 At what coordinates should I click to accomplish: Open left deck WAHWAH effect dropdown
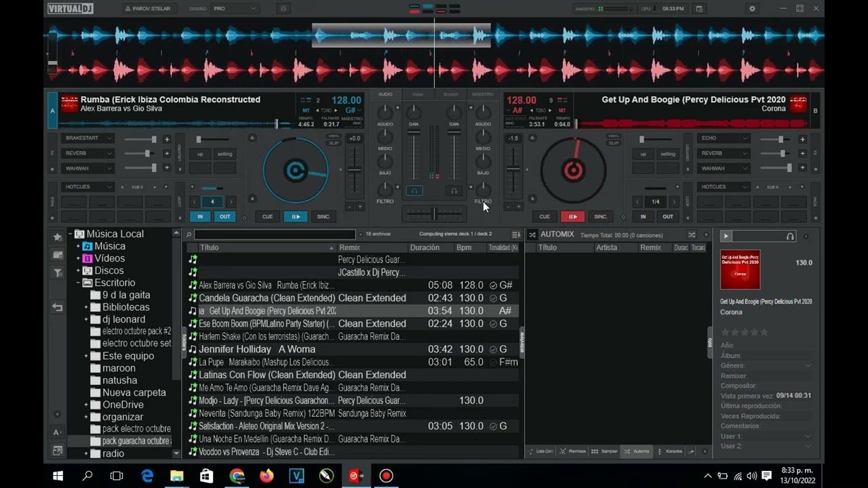87,168
